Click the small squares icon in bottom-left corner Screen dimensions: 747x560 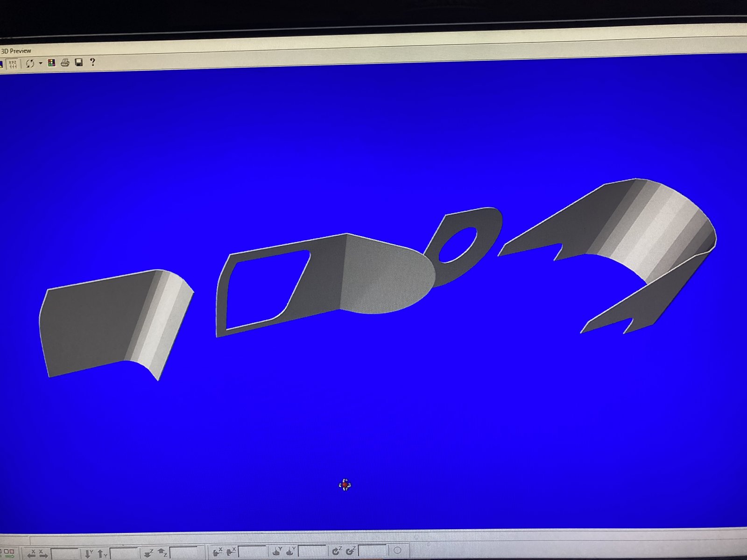click(9, 553)
